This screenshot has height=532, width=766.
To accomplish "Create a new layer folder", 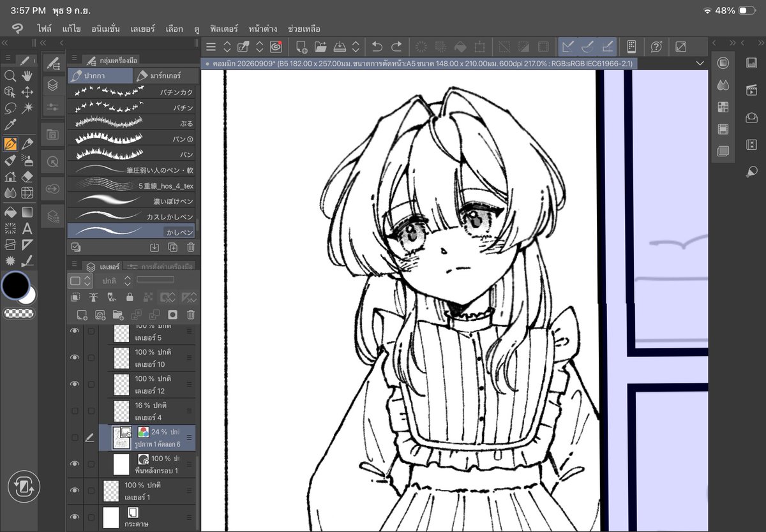I will [118, 314].
